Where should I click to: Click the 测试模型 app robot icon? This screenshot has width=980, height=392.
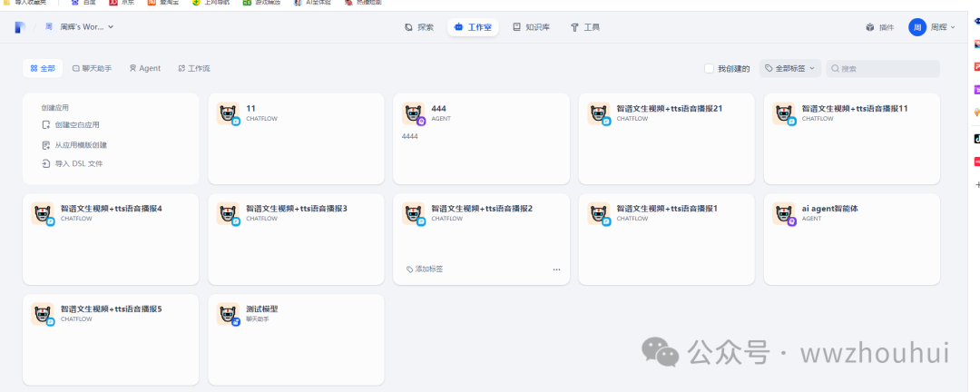coord(229,314)
